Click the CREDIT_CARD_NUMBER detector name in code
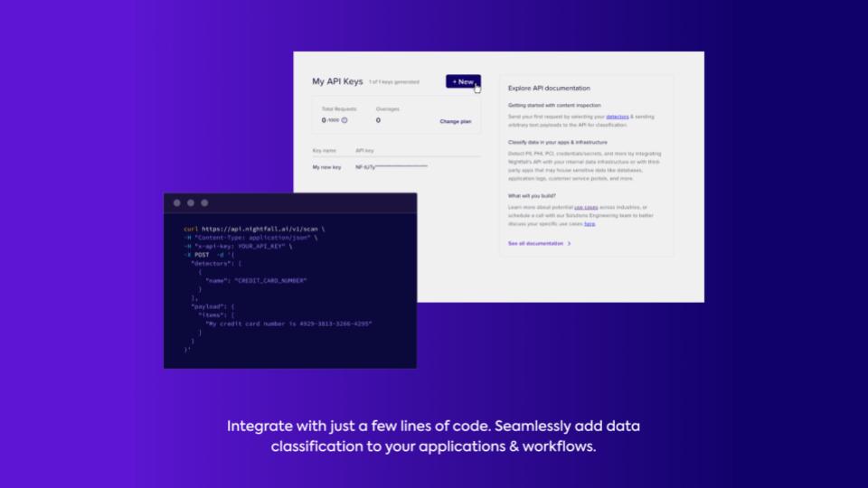Viewport: 868px width, 488px height. [x=270, y=280]
